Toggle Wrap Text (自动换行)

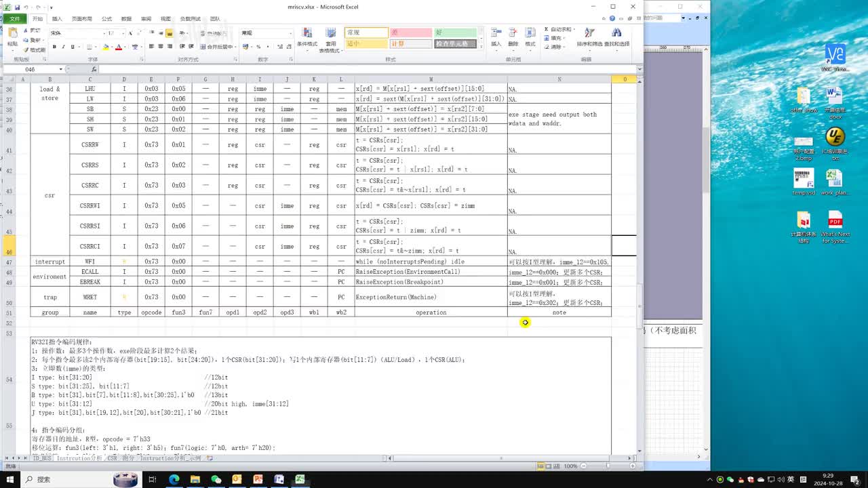pyautogui.click(x=214, y=33)
